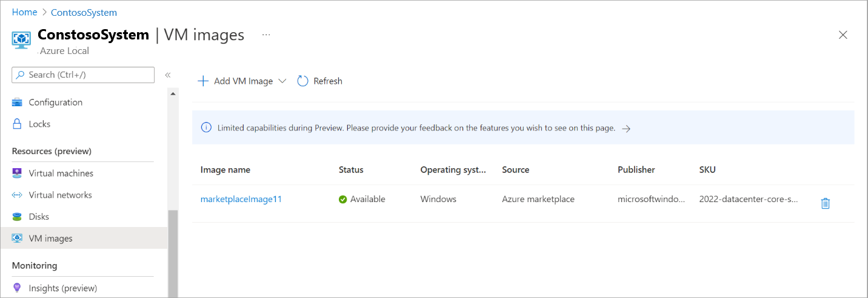
Task: Open the VM images menu item
Action: pos(50,239)
